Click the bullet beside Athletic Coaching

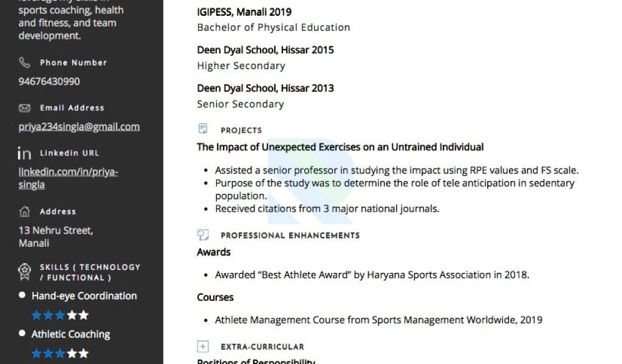point(22,334)
